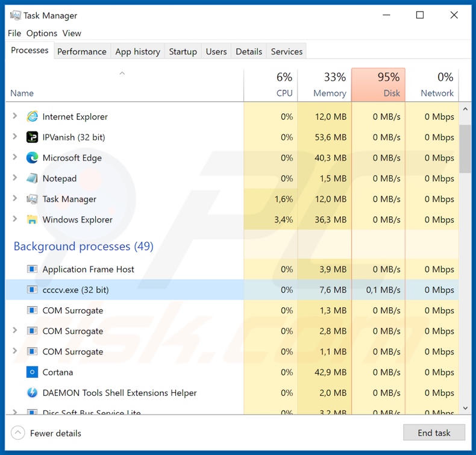Click the 7,6 MB memory value
This screenshot has height=455, width=476.
[x=333, y=290]
